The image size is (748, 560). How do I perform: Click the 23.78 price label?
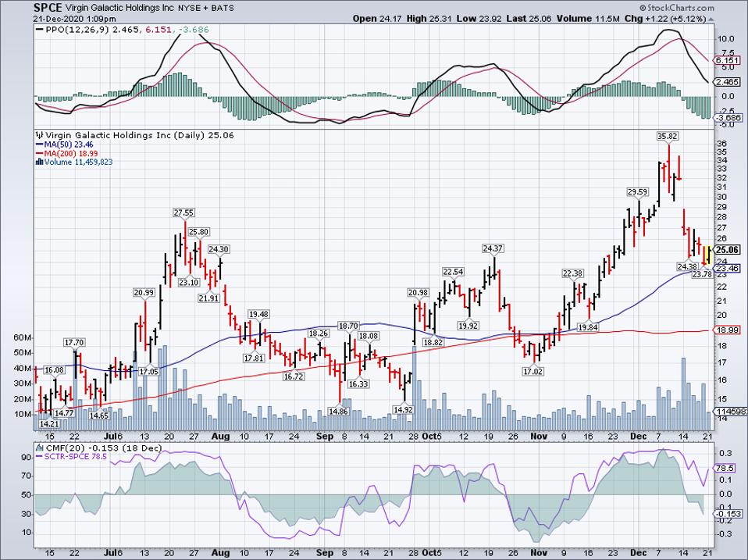coord(702,274)
